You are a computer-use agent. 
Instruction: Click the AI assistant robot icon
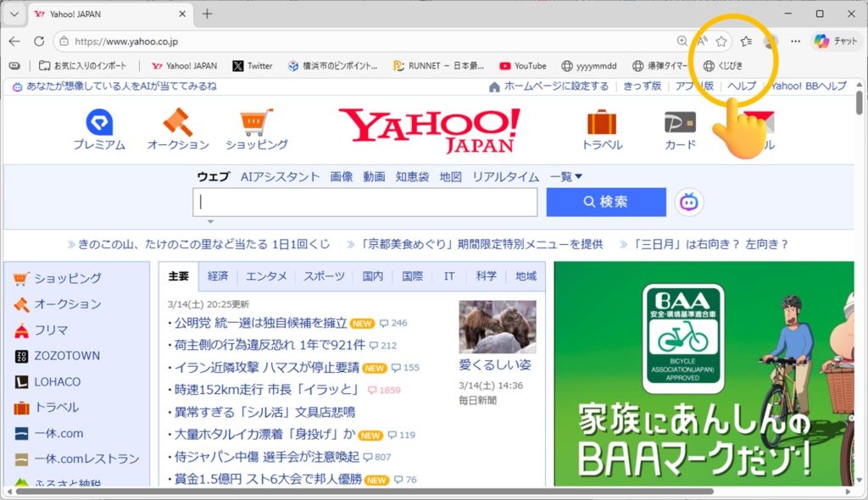click(689, 202)
